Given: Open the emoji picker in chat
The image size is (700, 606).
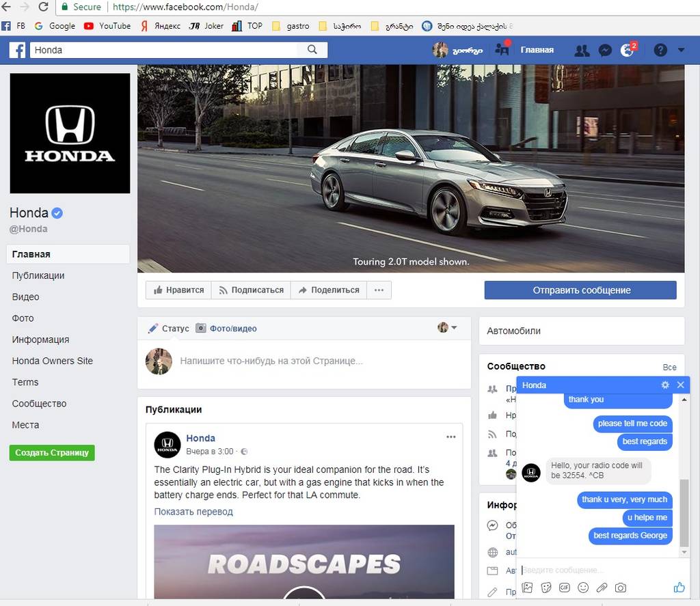Looking at the screenshot, I should [583, 588].
